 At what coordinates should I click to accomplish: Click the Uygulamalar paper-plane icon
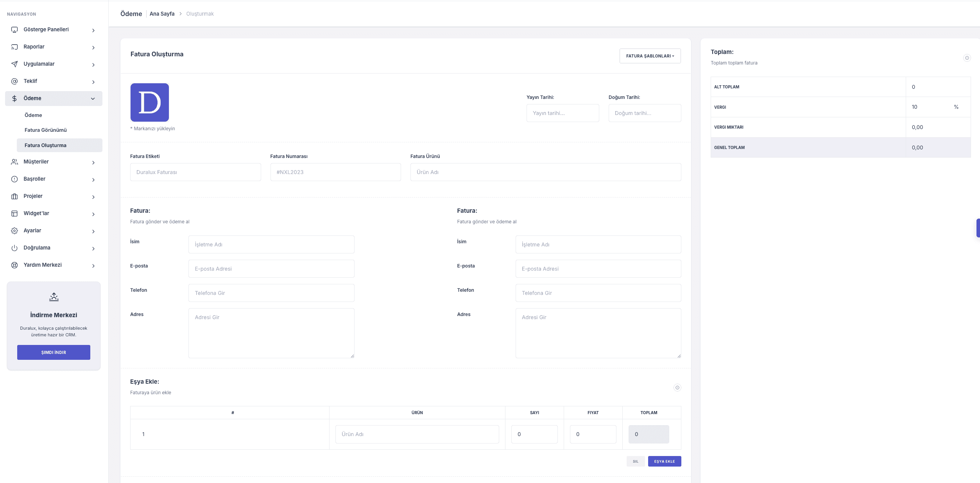tap(14, 64)
